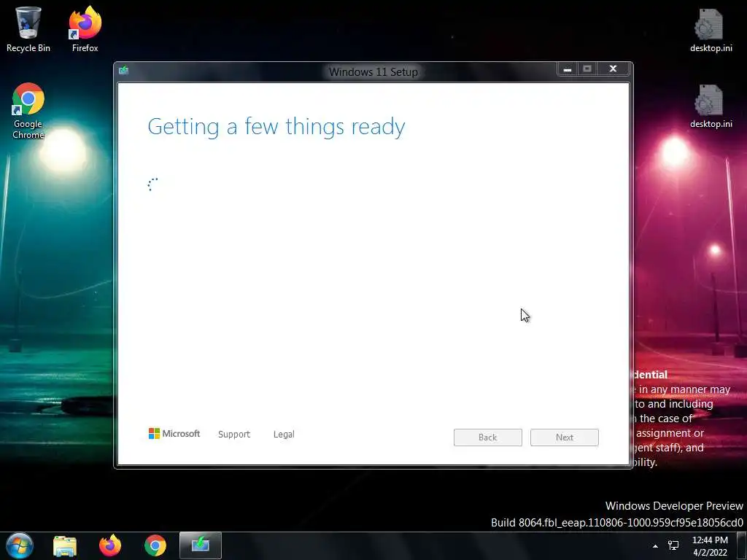Close the Windows 11 Setup window

coord(613,69)
